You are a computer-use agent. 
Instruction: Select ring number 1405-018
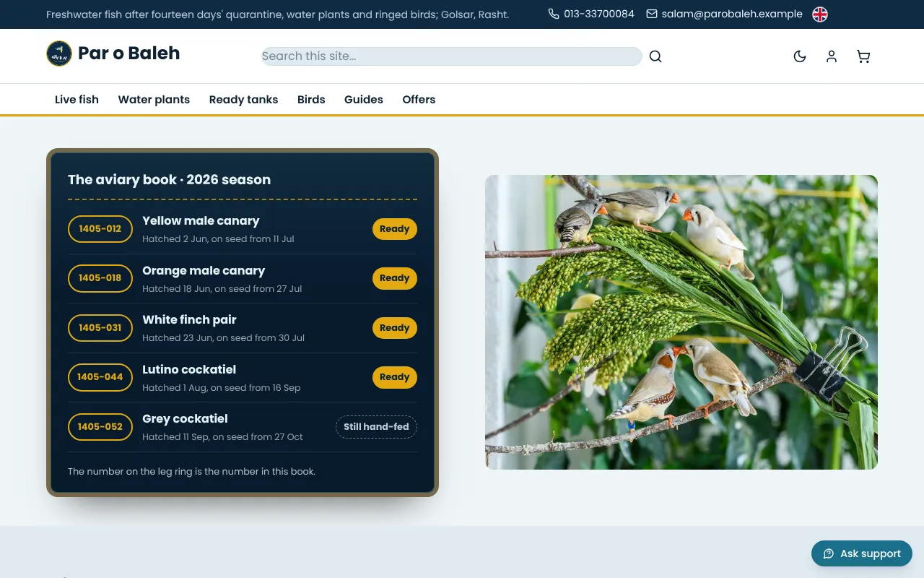click(x=100, y=278)
